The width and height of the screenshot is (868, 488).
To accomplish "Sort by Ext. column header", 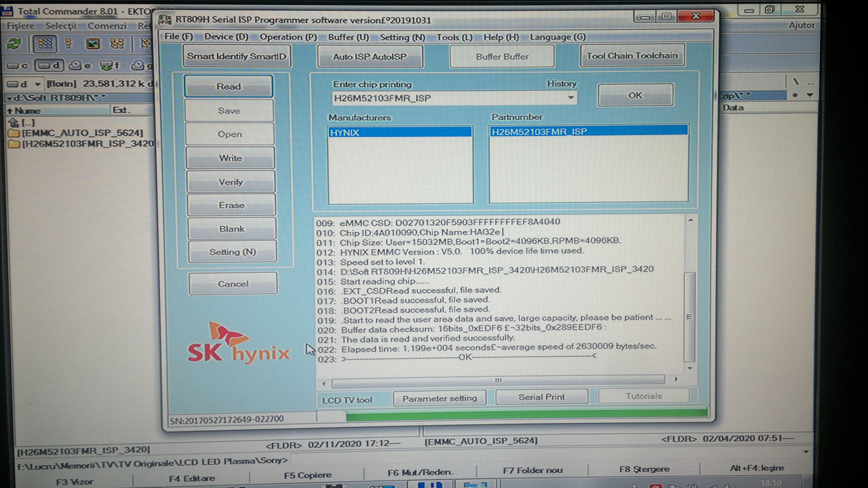I will (133, 109).
